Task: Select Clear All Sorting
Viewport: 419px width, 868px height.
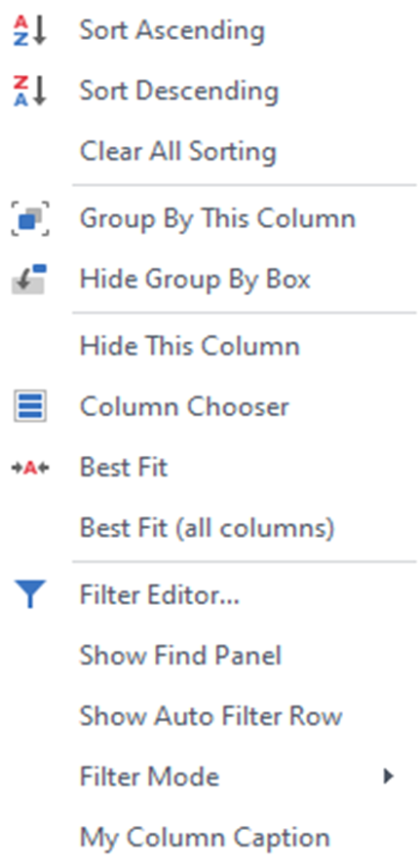Action: tap(177, 152)
